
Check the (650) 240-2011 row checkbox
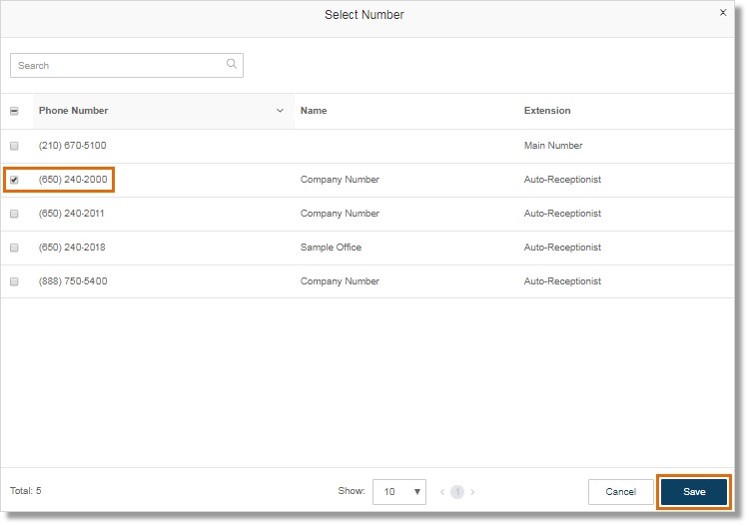(14, 214)
